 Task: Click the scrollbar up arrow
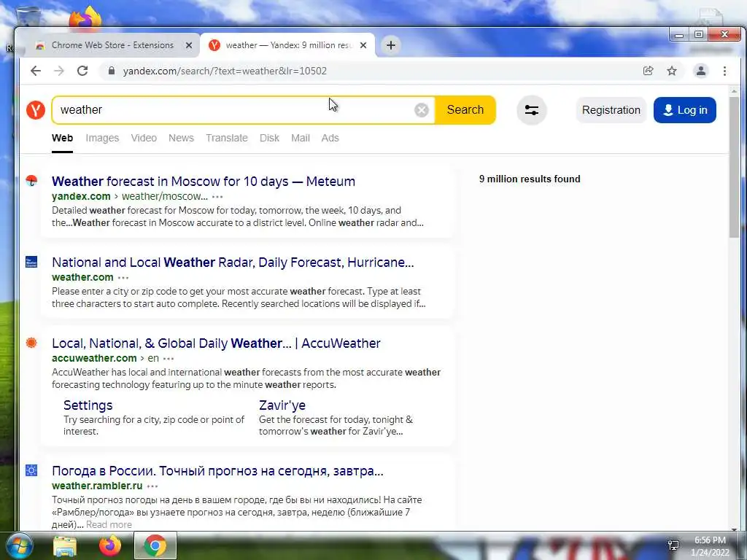[734, 90]
